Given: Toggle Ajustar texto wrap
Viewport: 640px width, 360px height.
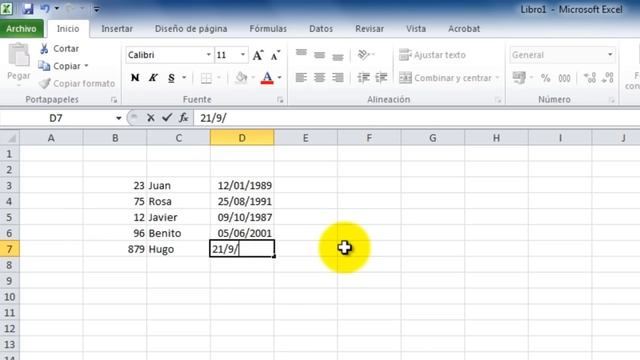Looking at the screenshot, I should 432,55.
